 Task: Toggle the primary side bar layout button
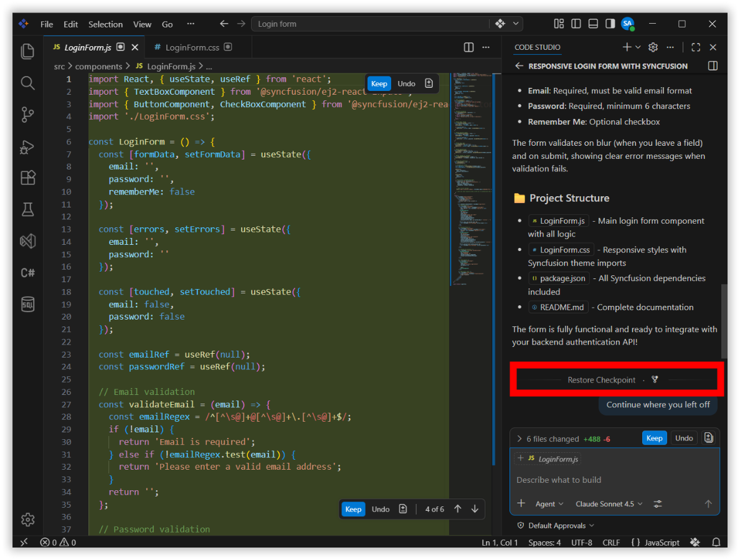coord(576,24)
